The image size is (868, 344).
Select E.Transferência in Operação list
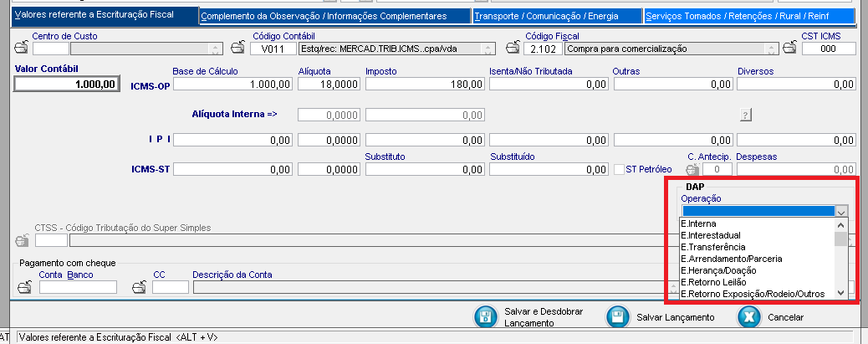click(x=757, y=247)
